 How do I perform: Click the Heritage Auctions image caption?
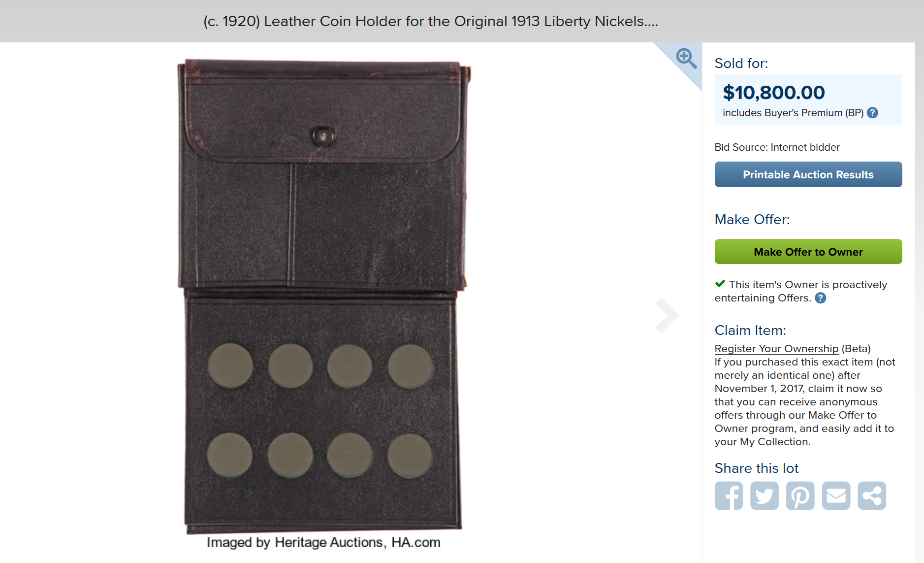(323, 542)
